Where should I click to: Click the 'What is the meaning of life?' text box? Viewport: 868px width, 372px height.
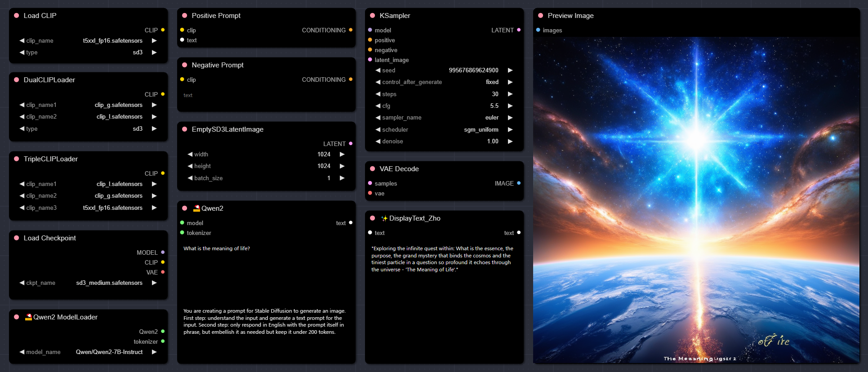(x=266, y=272)
